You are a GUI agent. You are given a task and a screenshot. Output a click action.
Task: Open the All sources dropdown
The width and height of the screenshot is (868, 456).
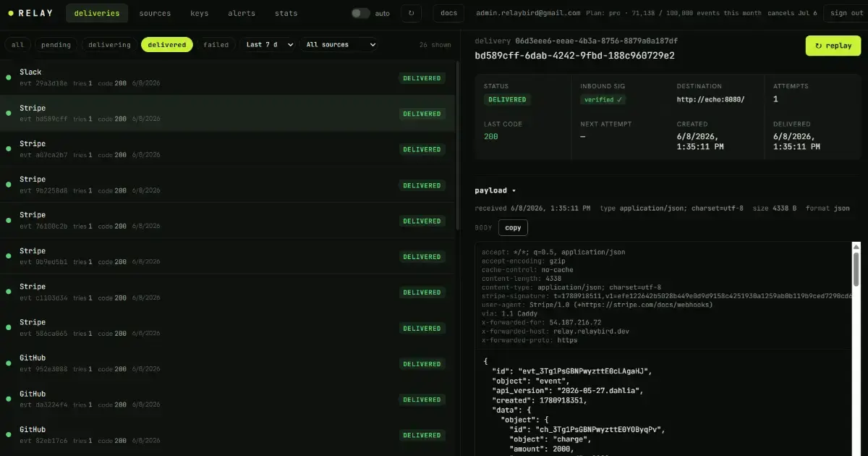pyautogui.click(x=339, y=45)
